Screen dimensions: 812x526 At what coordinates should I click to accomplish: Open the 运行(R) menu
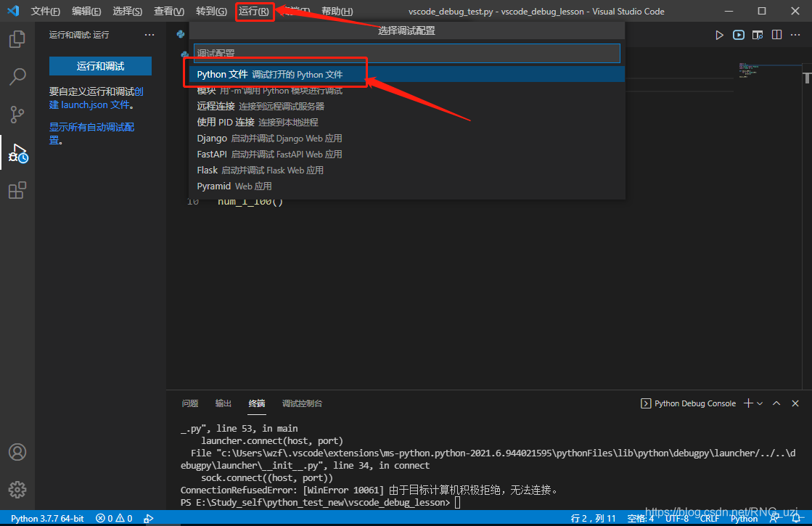click(x=254, y=11)
